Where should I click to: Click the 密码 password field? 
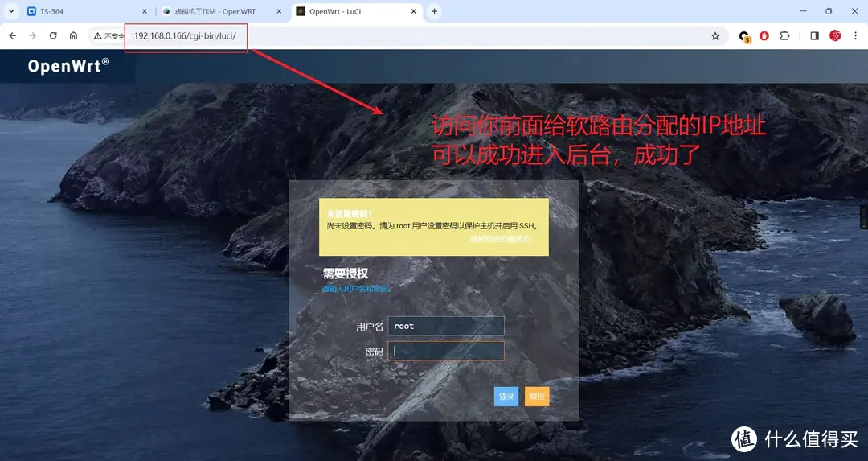[446, 351]
